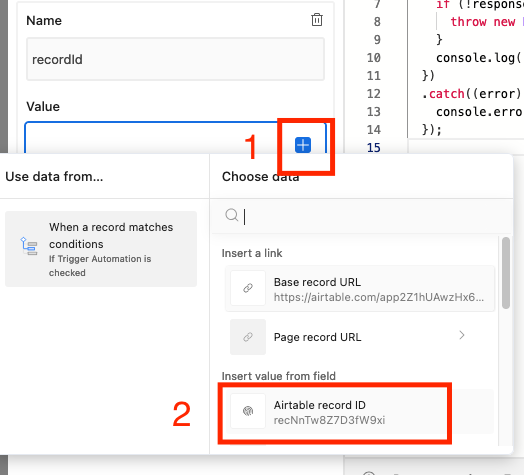Click the search box under Choose data
The width and height of the screenshot is (524, 475).
click(362, 216)
